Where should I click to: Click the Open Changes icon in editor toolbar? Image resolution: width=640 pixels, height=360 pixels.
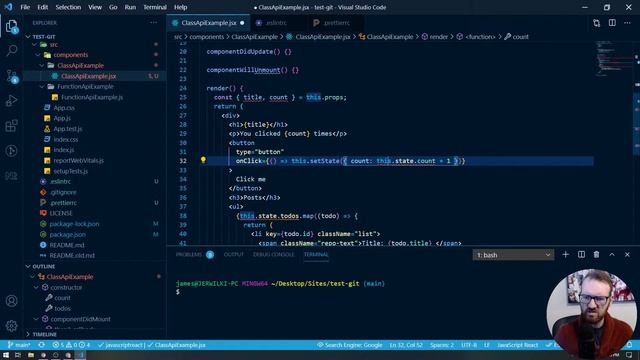point(597,23)
